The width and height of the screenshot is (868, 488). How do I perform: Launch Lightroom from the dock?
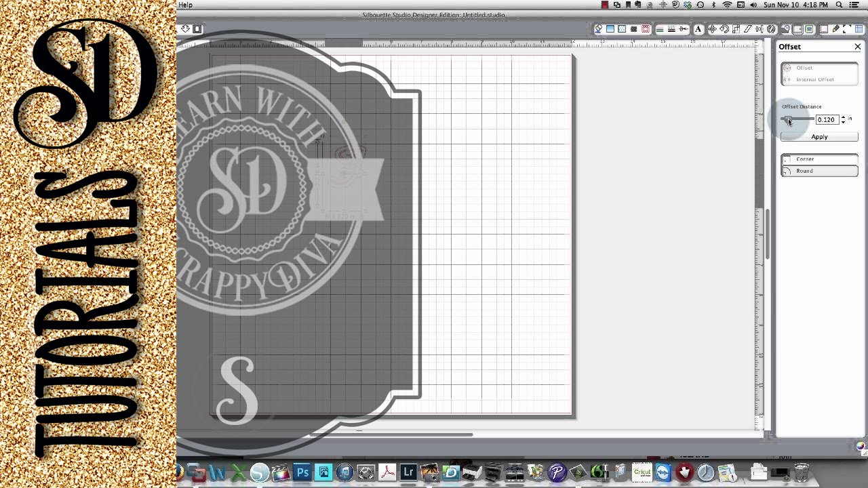point(408,472)
